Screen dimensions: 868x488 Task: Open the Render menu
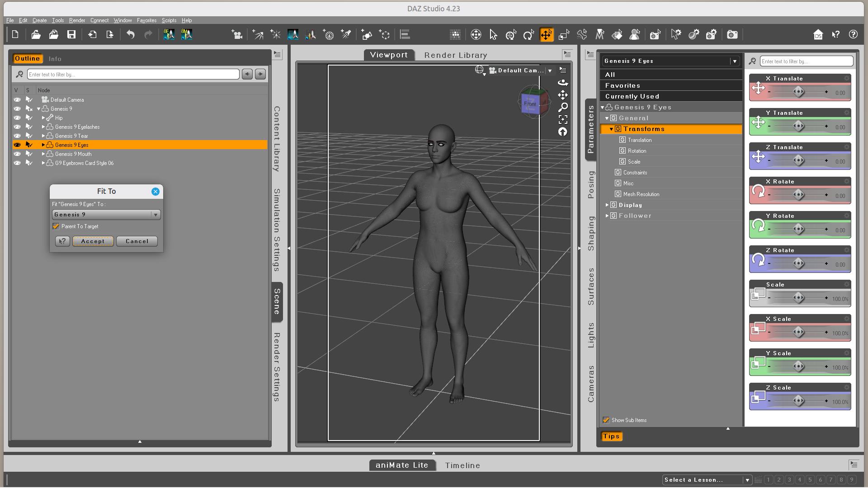77,20
